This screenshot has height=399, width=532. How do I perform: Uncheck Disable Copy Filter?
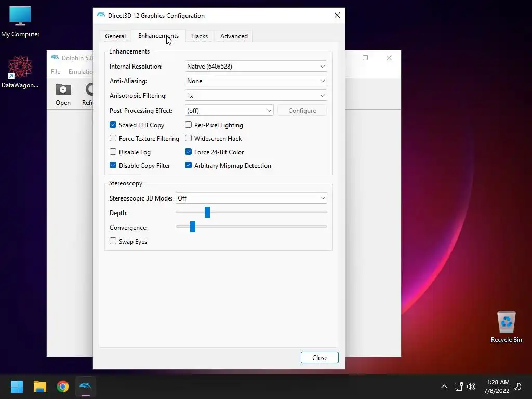[x=113, y=165]
